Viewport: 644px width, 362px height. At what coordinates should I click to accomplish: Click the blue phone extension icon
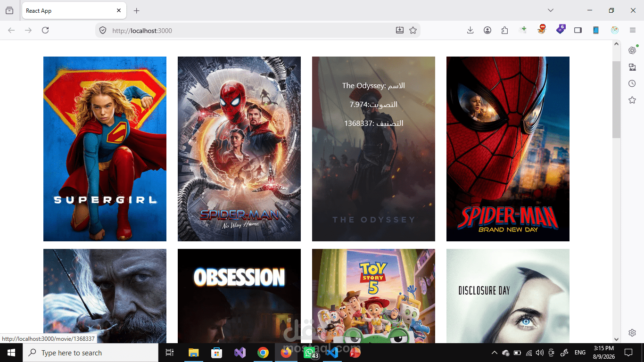pyautogui.click(x=596, y=30)
